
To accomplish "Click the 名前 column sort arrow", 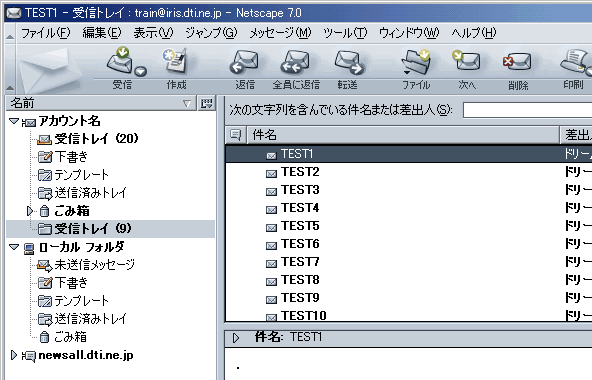I will (x=187, y=103).
